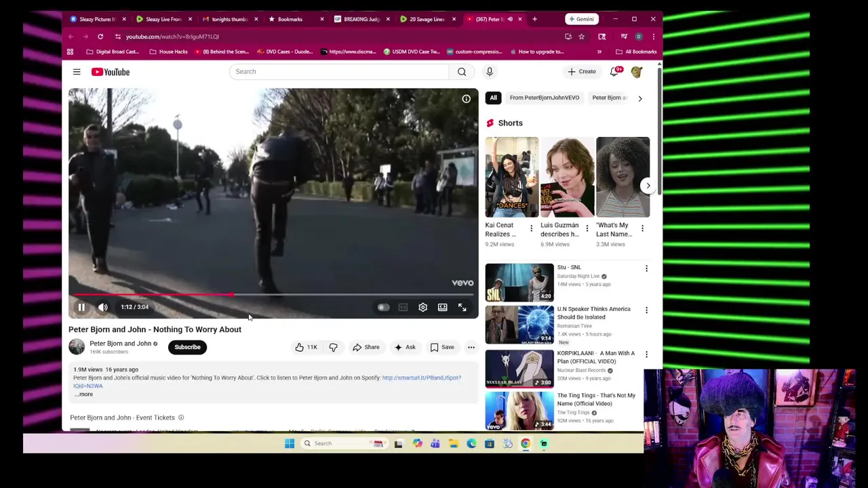Expand the description with ...more
868x488 pixels.
point(83,394)
